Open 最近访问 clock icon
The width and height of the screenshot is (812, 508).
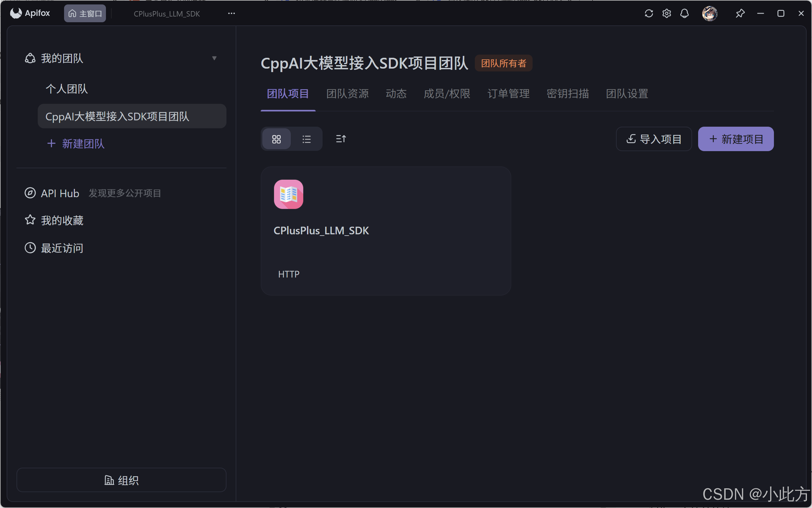tap(30, 248)
